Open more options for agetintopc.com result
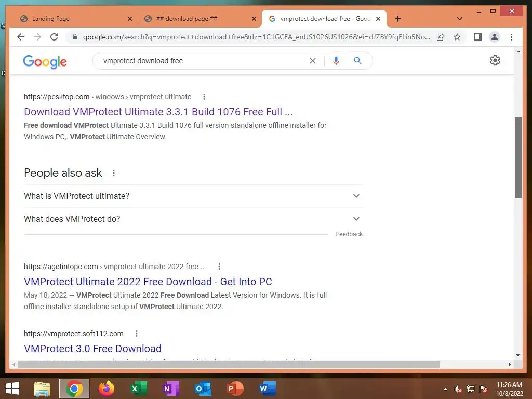 tap(219, 267)
